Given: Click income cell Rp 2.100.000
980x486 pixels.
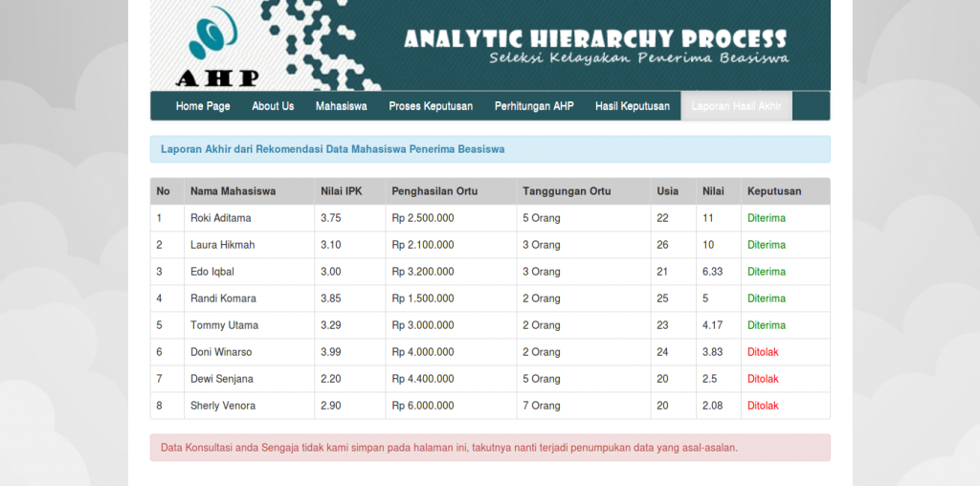Looking at the screenshot, I should click(x=422, y=245).
